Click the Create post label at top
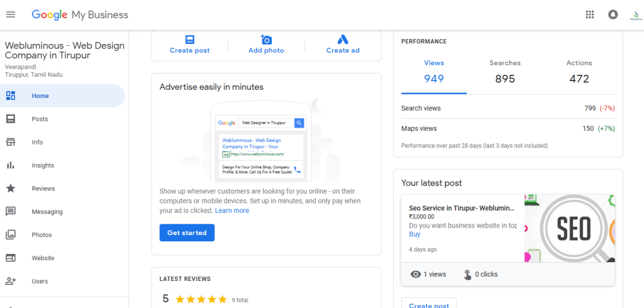 (x=190, y=50)
